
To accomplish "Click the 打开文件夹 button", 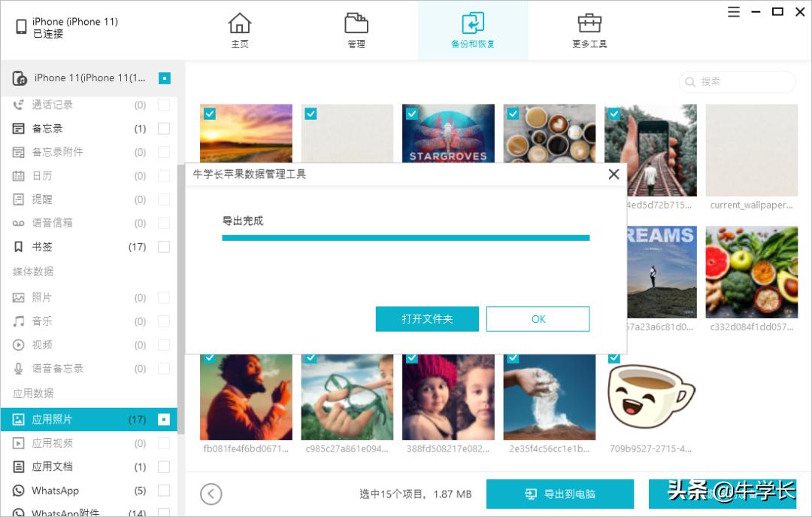I will [427, 318].
